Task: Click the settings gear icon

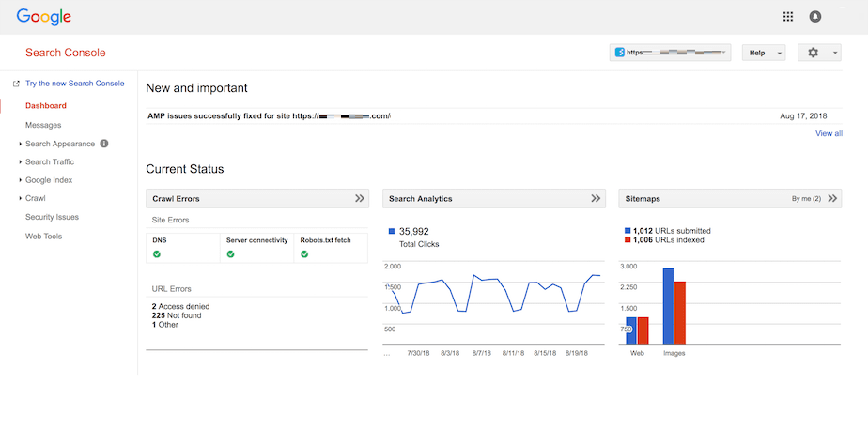Action: coord(813,53)
